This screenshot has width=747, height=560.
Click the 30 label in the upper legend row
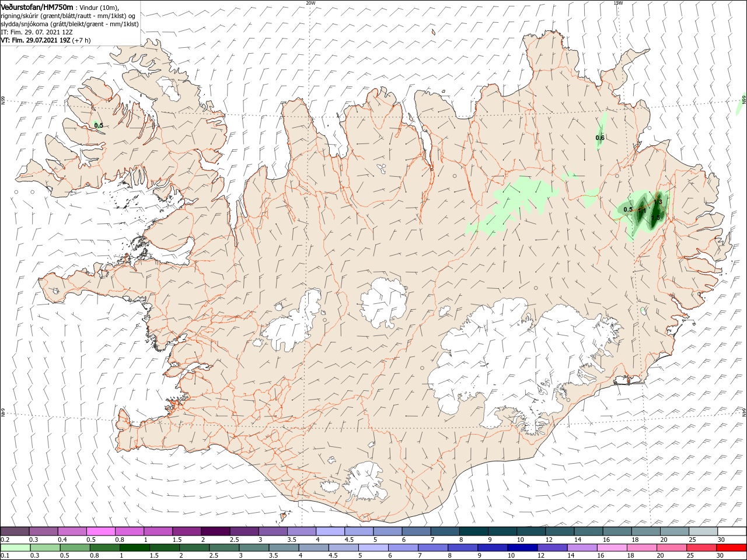[x=721, y=540]
